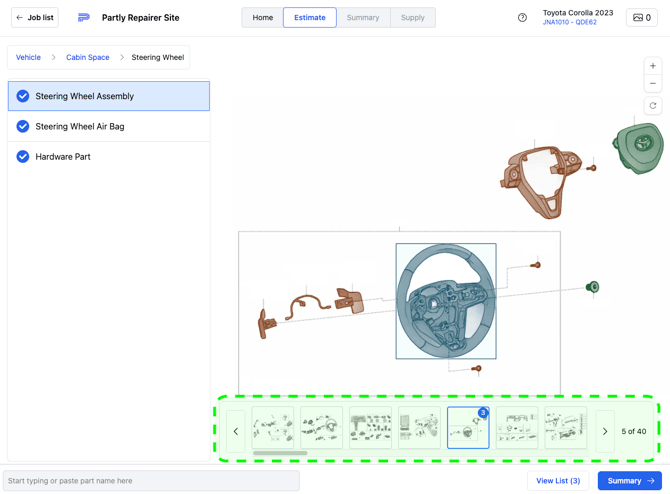Click the chevron after Vehicle breadcrumb

tap(53, 57)
